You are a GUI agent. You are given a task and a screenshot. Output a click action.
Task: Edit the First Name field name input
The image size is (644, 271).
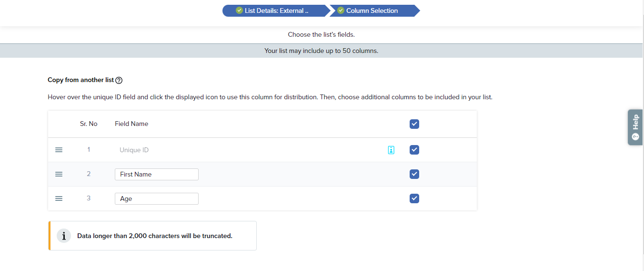[156, 175]
